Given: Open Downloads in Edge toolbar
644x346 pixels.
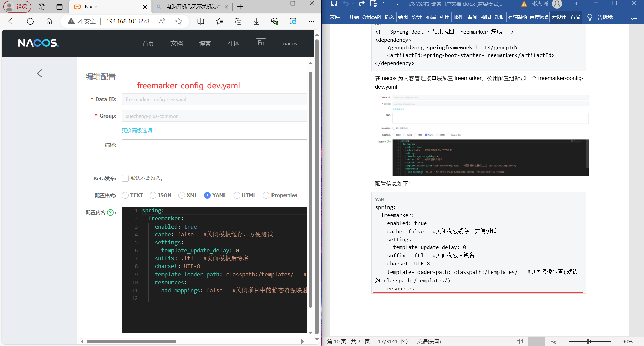Looking at the screenshot, I should click(256, 21).
